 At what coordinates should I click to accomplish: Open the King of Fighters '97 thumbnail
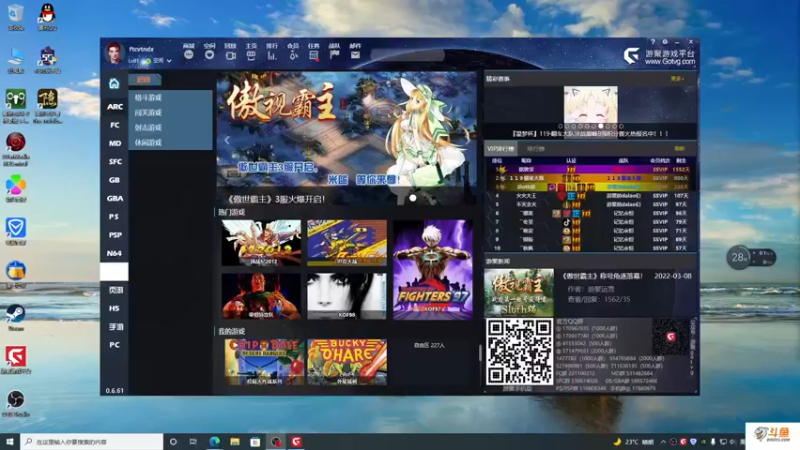point(433,269)
